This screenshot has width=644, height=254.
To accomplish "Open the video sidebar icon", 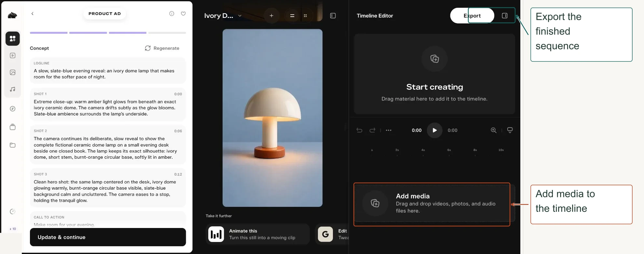I will [13, 56].
